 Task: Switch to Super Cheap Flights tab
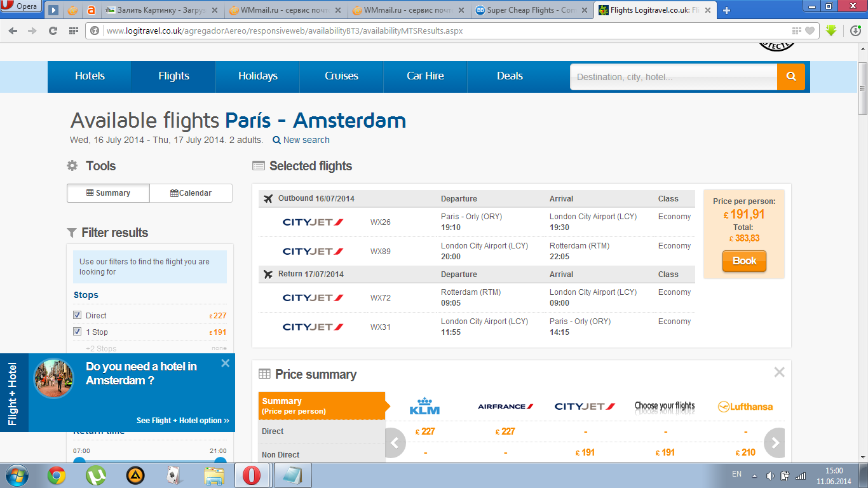pos(532,10)
